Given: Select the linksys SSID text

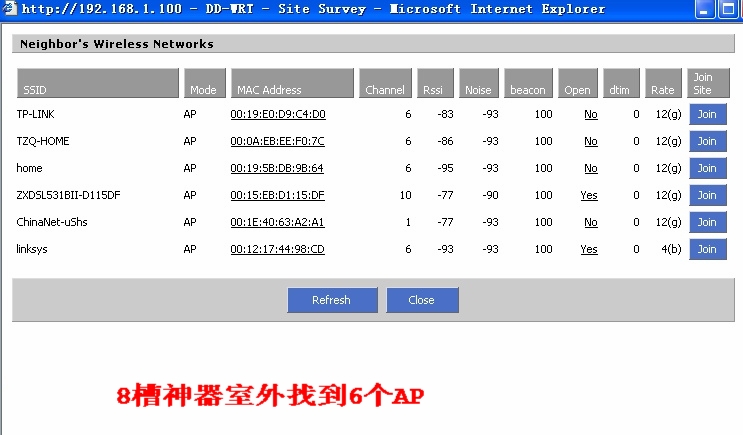Looking at the screenshot, I should pyautogui.click(x=32, y=249).
